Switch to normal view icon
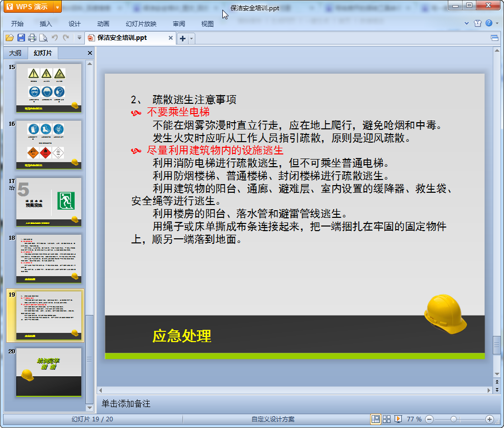This screenshot has height=428, width=504. tap(375, 419)
